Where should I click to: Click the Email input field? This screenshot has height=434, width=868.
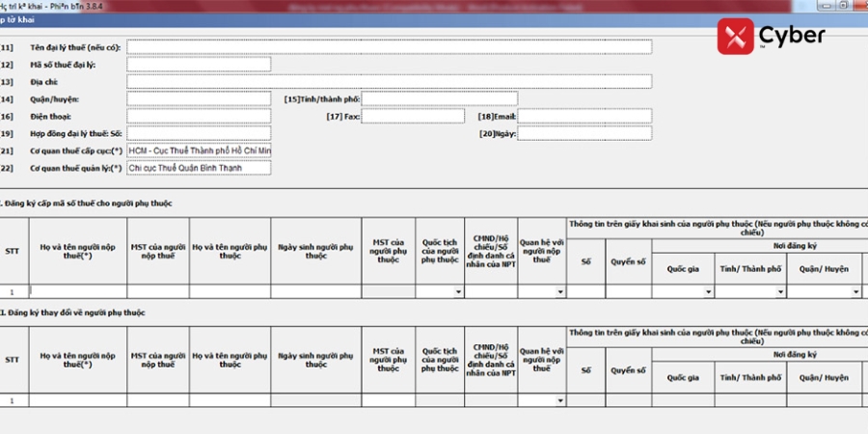[584, 117]
